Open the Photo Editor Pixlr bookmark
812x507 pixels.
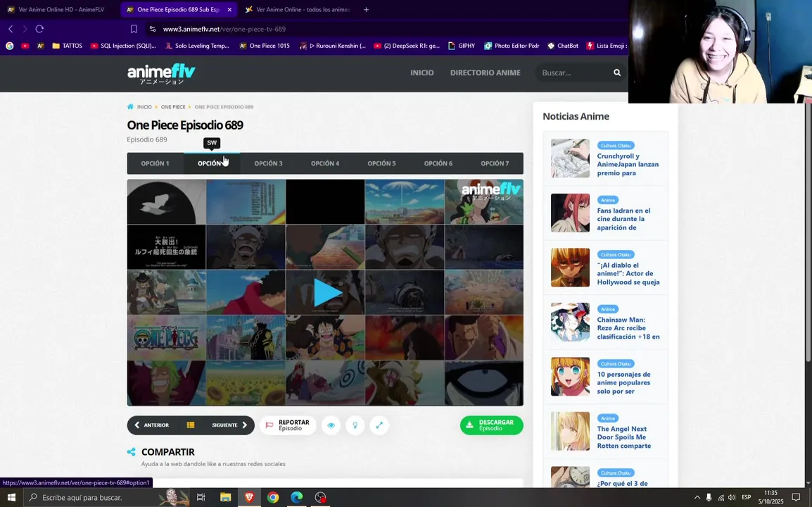[x=512, y=46]
